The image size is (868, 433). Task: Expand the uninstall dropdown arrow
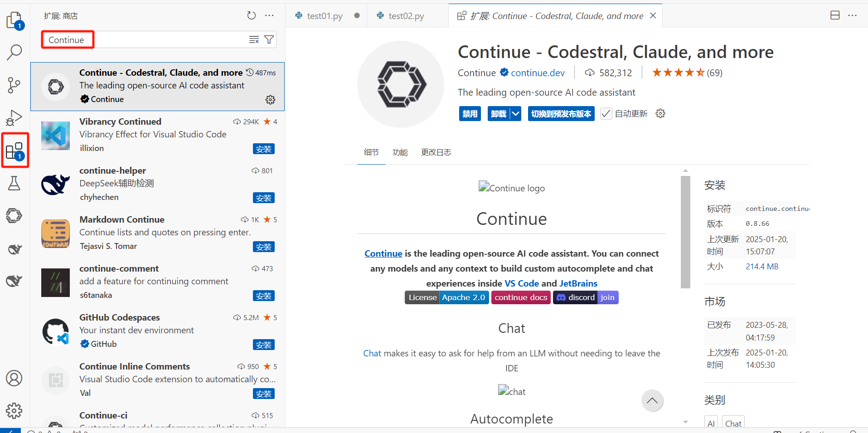[516, 113]
